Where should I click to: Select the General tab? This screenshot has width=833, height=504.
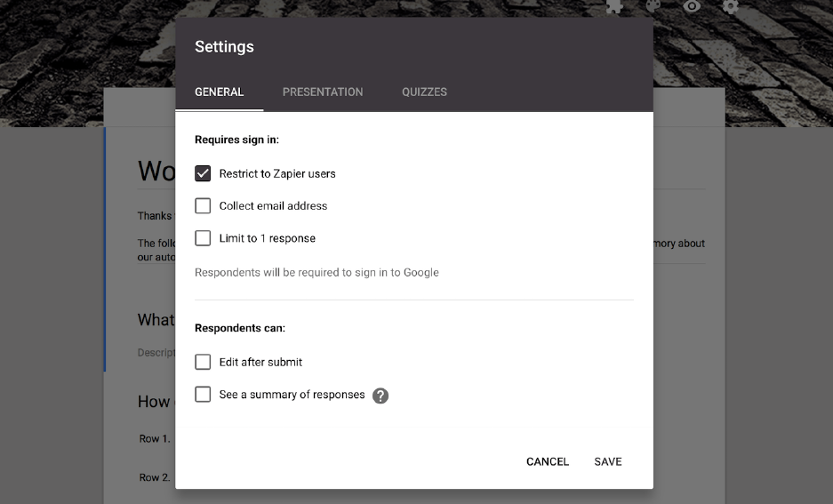pyautogui.click(x=219, y=92)
